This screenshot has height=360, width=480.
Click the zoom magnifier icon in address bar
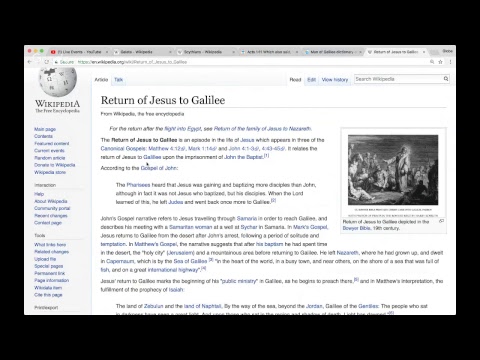tap(432, 62)
